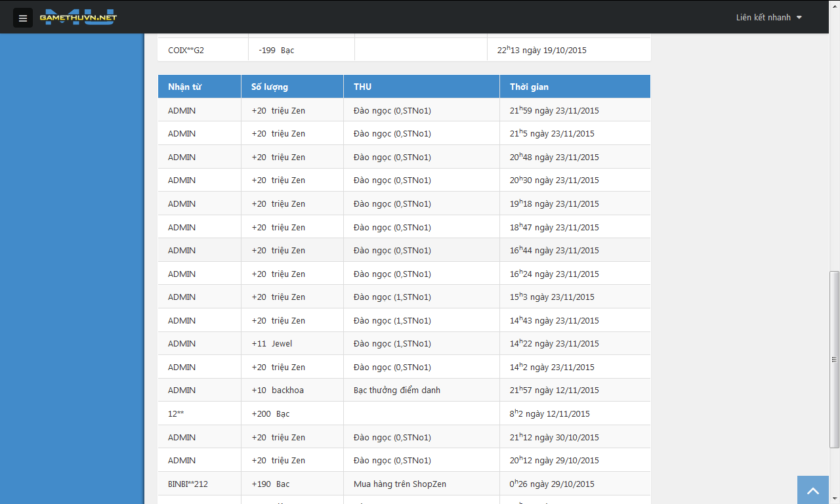Click the +10 backhoa amount cell
Screen dimensions: 840x504
[x=293, y=390]
